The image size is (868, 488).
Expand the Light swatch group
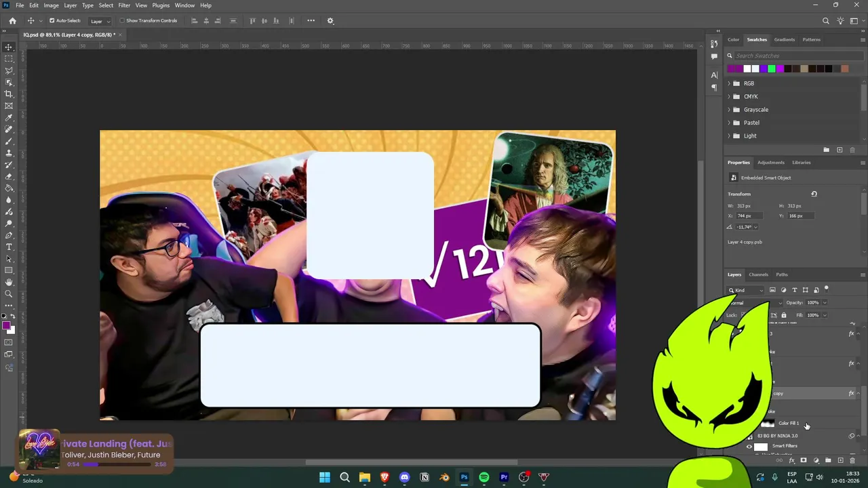729,136
